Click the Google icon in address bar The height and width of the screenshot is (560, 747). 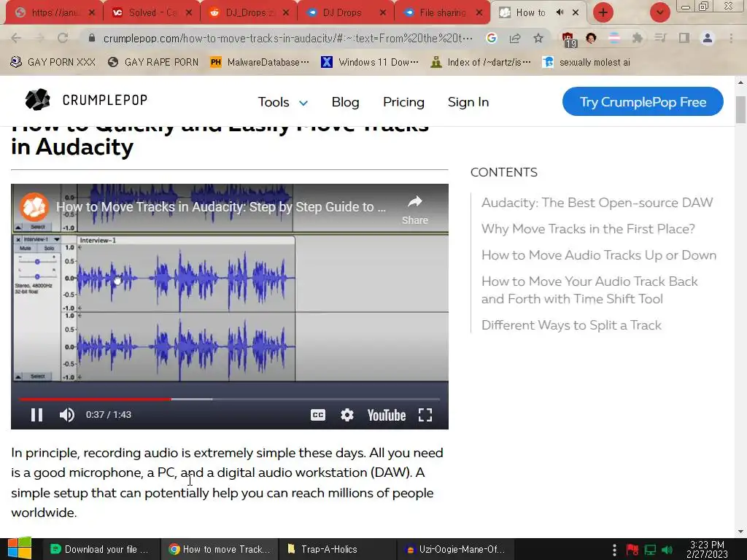[492, 38]
